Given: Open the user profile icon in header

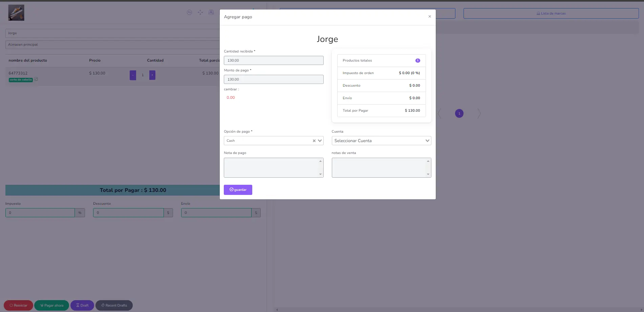Looking at the screenshot, I should pyautogui.click(x=211, y=13).
